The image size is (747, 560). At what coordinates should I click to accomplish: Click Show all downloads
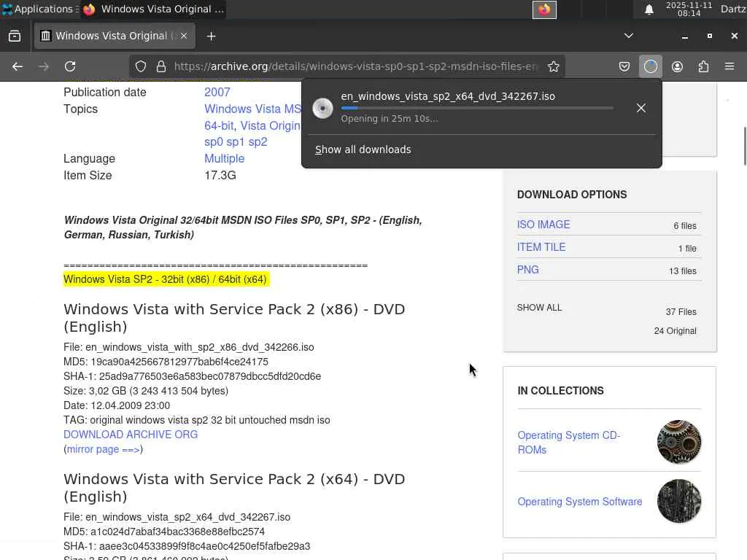(x=363, y=149)
